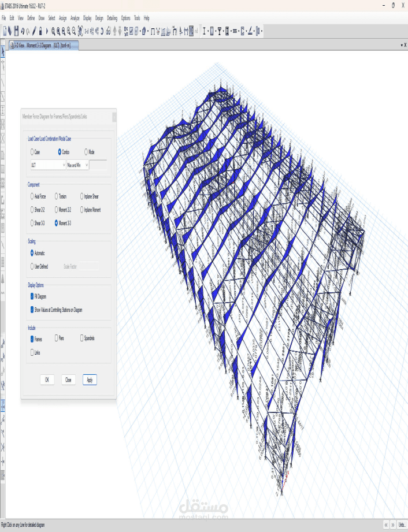
Task: Click the Save floppy disk icon
Action: coord(16,31)
